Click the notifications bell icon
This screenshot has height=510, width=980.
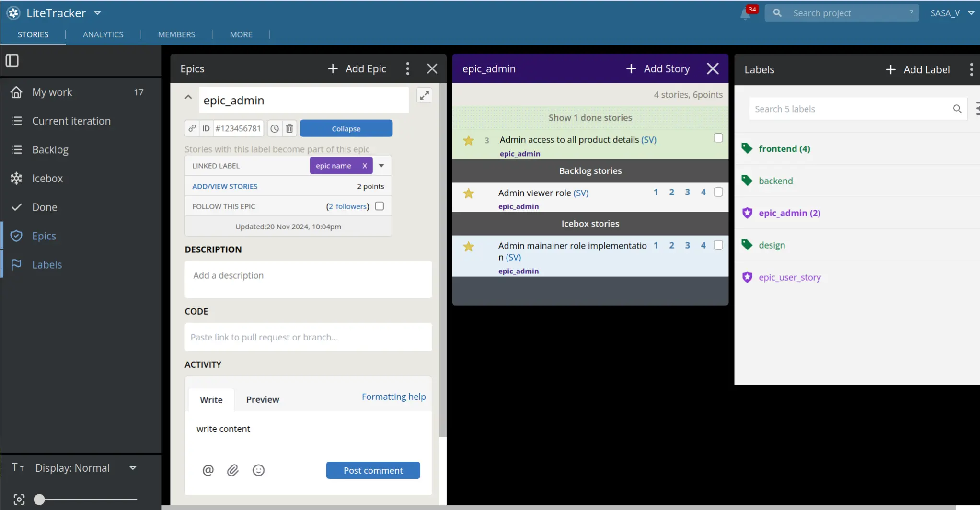(745, 14)
